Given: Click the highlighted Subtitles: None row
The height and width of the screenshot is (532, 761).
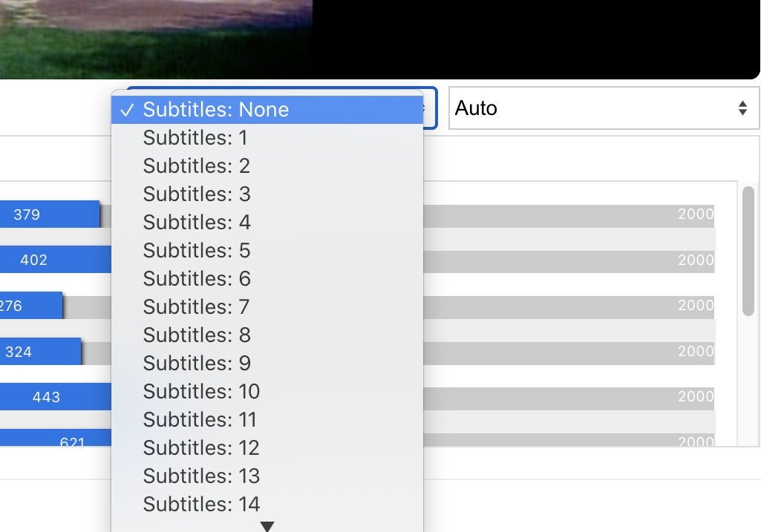Looking at the screenshot, I should [267, 109].
